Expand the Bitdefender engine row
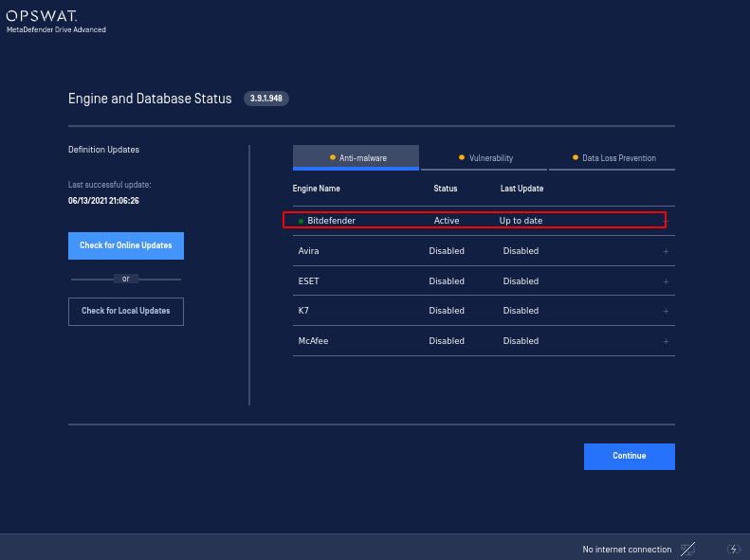The height and width of the screenshot is (560, 750). click(x=667, y=221)
